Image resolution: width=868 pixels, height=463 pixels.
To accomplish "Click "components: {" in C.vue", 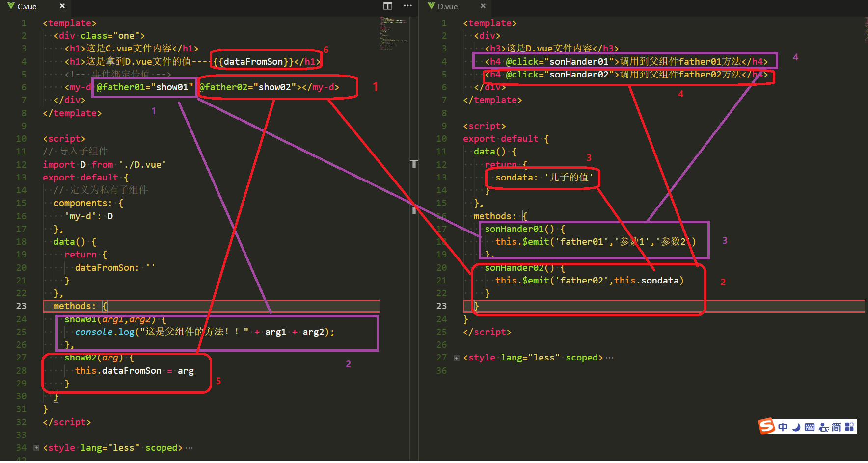I will point(88,203).
